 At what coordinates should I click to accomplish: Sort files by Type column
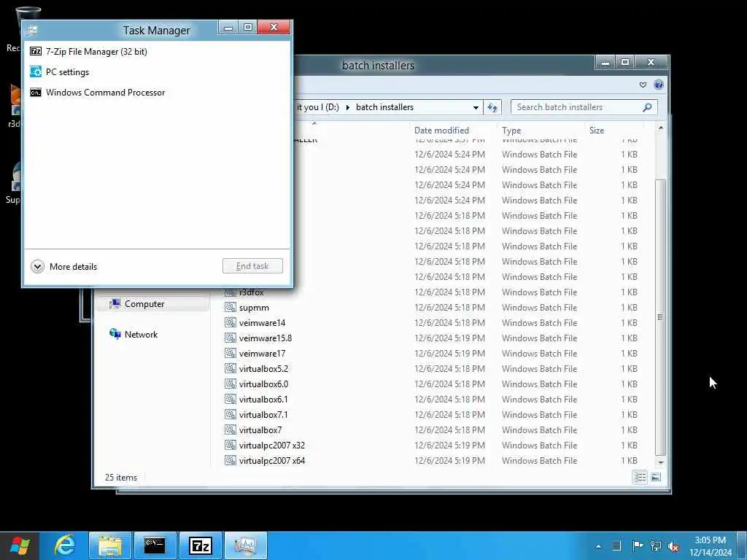[x=511, y=131]
